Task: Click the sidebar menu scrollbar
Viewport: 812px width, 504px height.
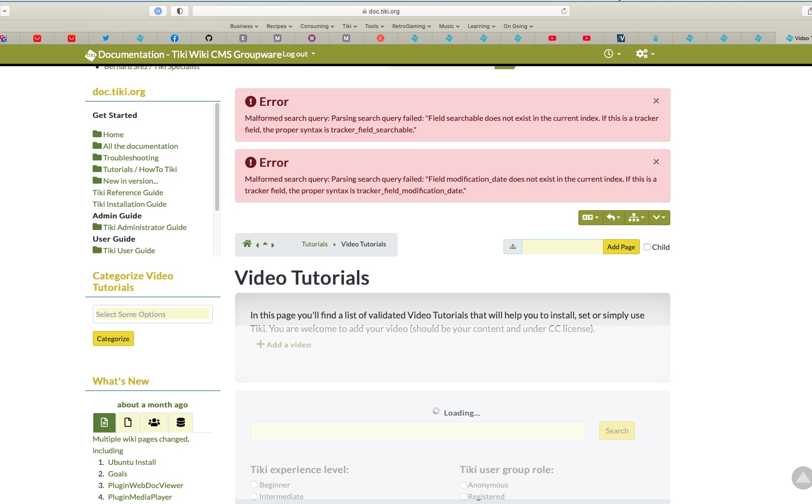Action: (217, 157)
